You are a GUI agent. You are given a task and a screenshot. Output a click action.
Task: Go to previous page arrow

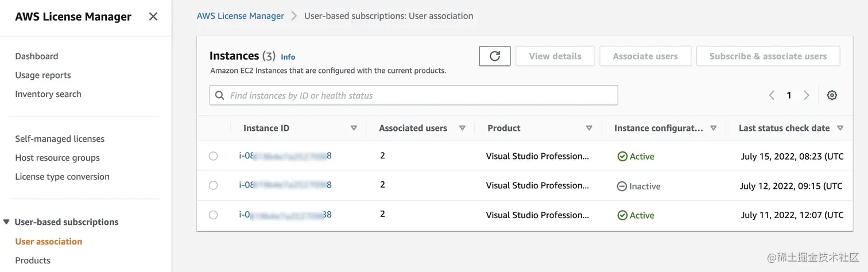click(x=772, y=95)
